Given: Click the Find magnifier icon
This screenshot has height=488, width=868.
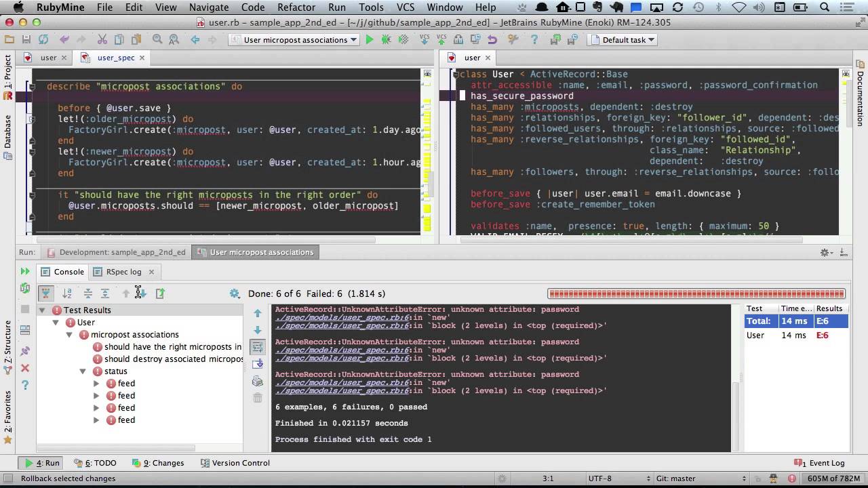Looking at the screenshot, I should click(x=157, y=40).
